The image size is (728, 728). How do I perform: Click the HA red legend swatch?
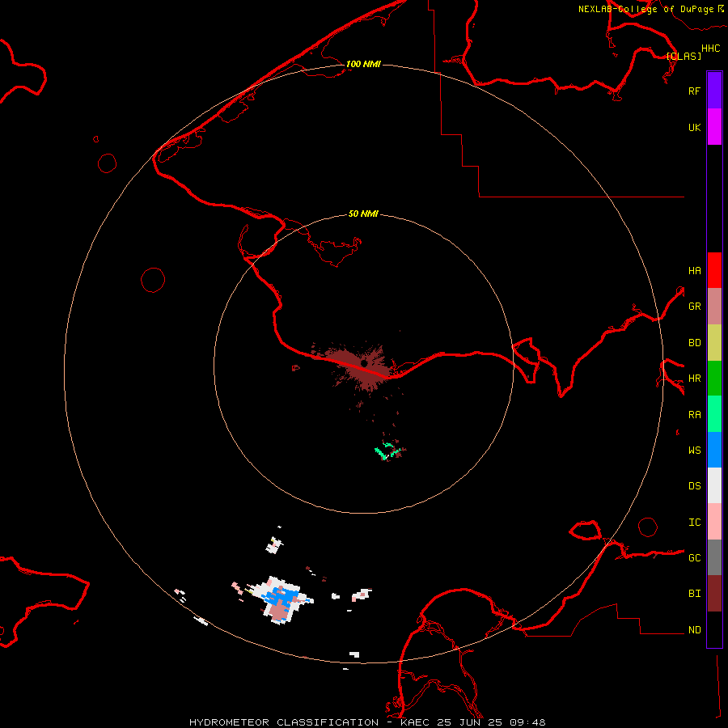pos(714,270)
